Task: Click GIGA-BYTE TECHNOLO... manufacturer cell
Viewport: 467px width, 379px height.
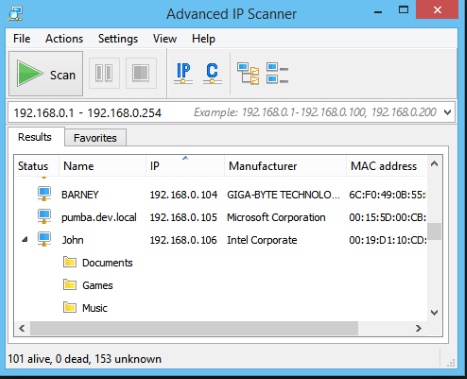Action: click(x=284, y=195)
